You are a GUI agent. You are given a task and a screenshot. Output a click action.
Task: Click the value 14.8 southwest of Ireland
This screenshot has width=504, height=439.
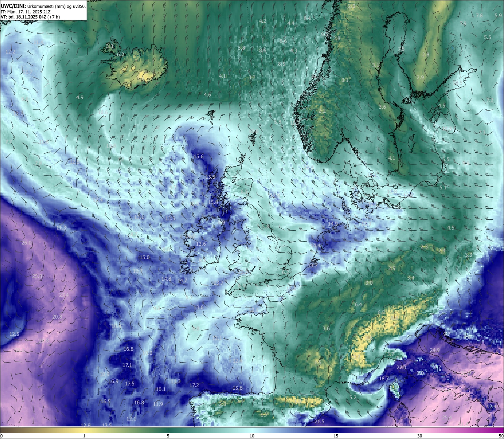(x=167, y=279)
